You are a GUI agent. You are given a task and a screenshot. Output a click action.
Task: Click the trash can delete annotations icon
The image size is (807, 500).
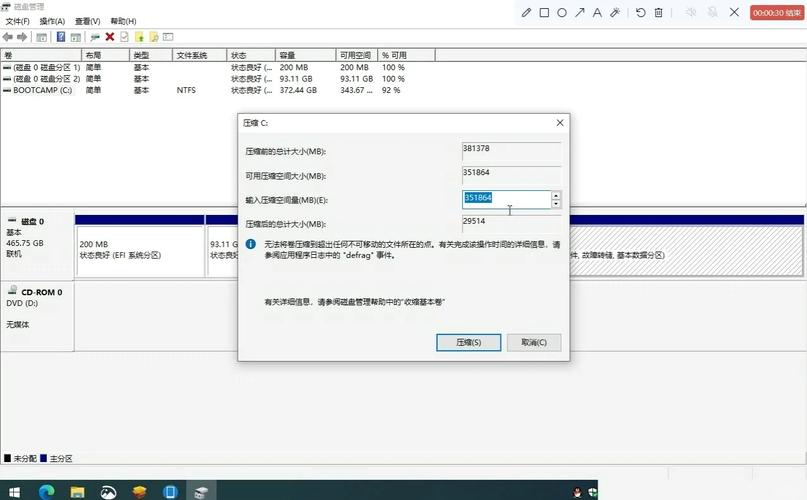pos(658,12)
